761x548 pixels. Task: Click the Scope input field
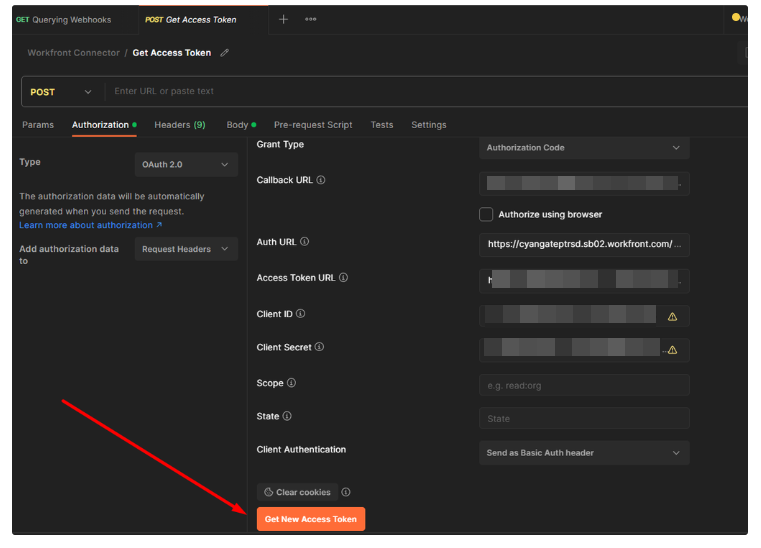tap(584, 385)
